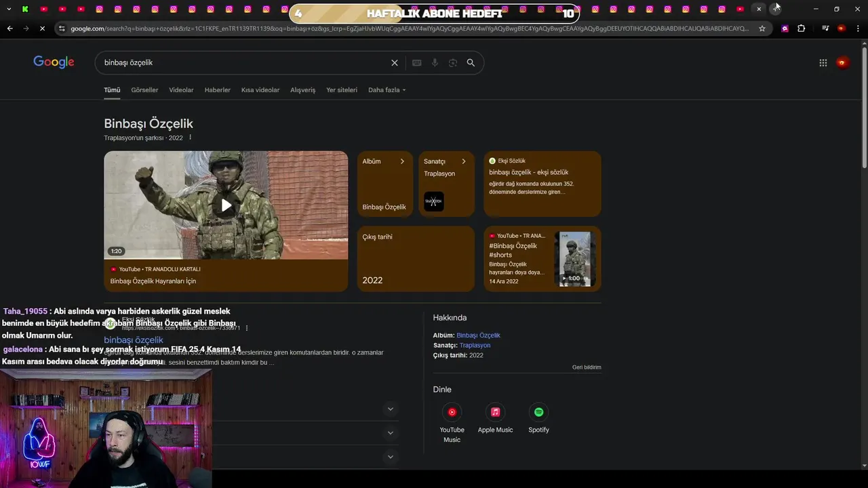Open the profile toolbar icon in Chrome

tap(842, 28)
